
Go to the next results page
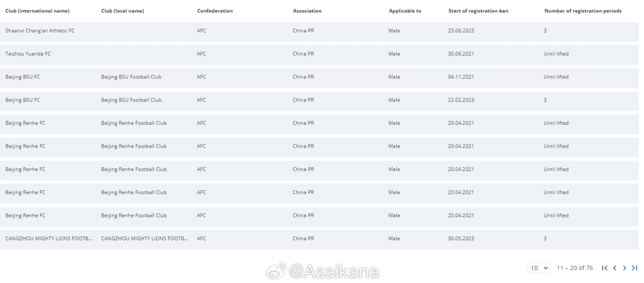(624, 268)
